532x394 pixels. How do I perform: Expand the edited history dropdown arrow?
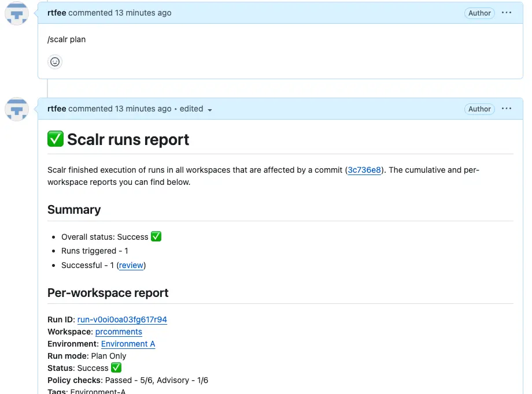210,110
